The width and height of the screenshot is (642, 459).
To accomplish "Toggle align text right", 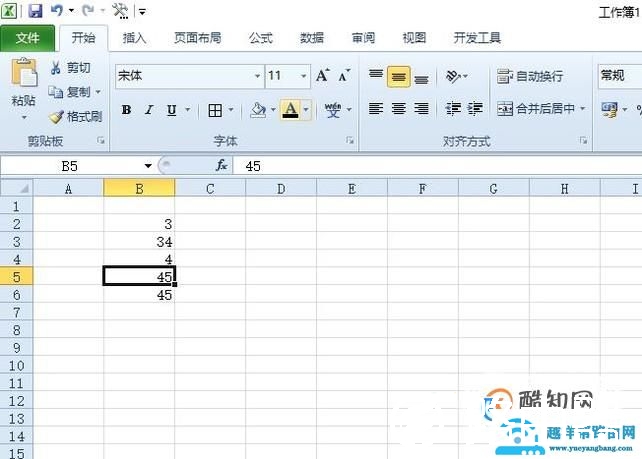I will (x=421, y=109).
